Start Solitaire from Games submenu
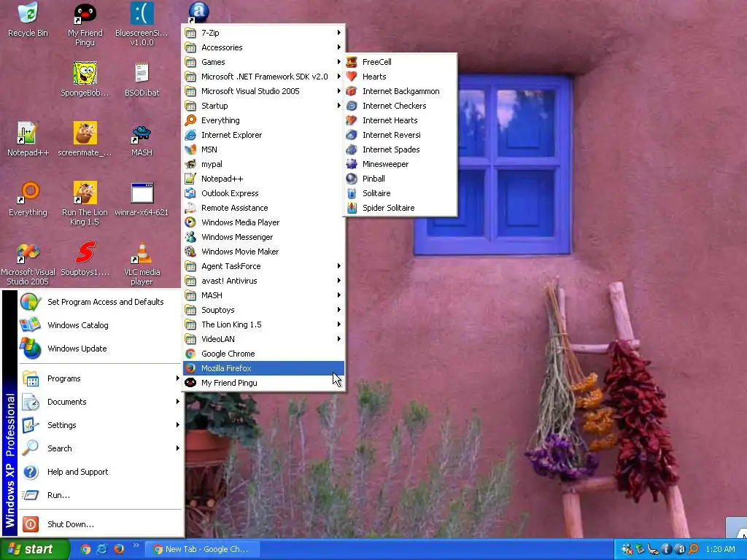 coord(400,193)
